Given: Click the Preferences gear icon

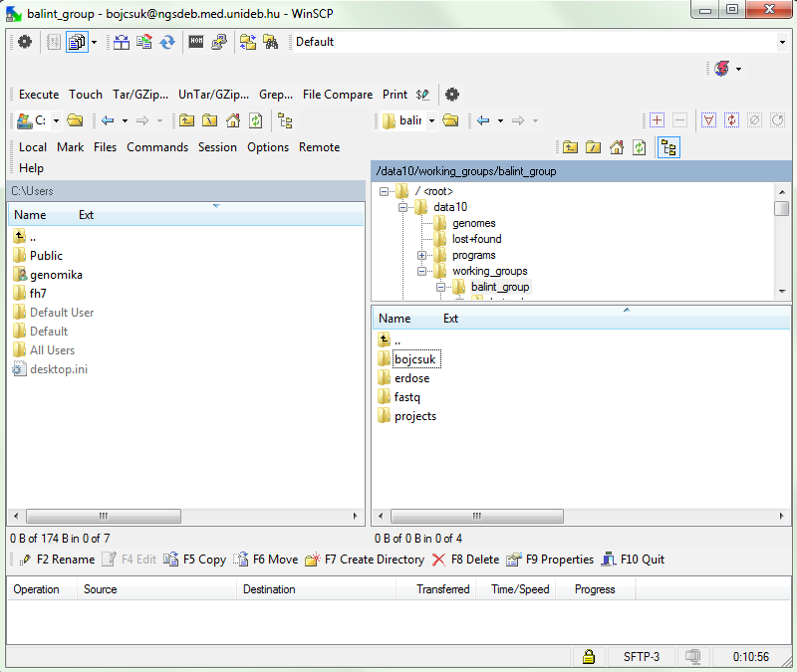Looking at the screenshot, I should point(25,42).
